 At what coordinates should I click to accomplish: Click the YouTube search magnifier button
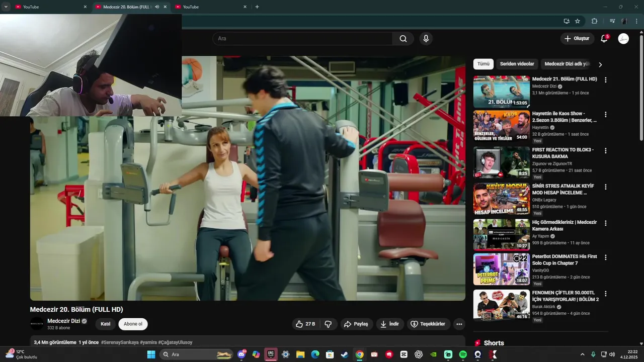click(x=403, y=39)
